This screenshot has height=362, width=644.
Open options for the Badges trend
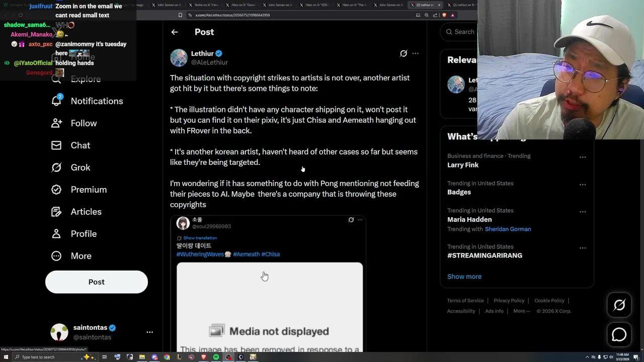[583, 185]
